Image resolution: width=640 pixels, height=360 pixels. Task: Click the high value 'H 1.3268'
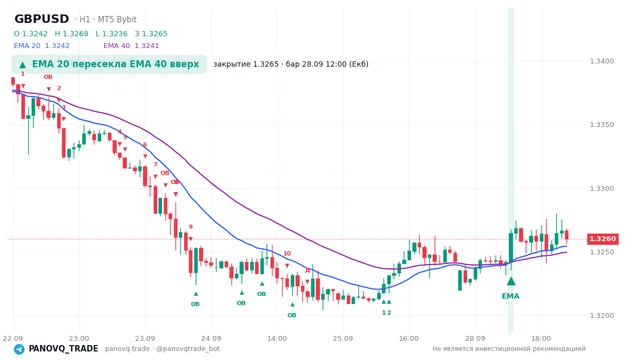71,34
